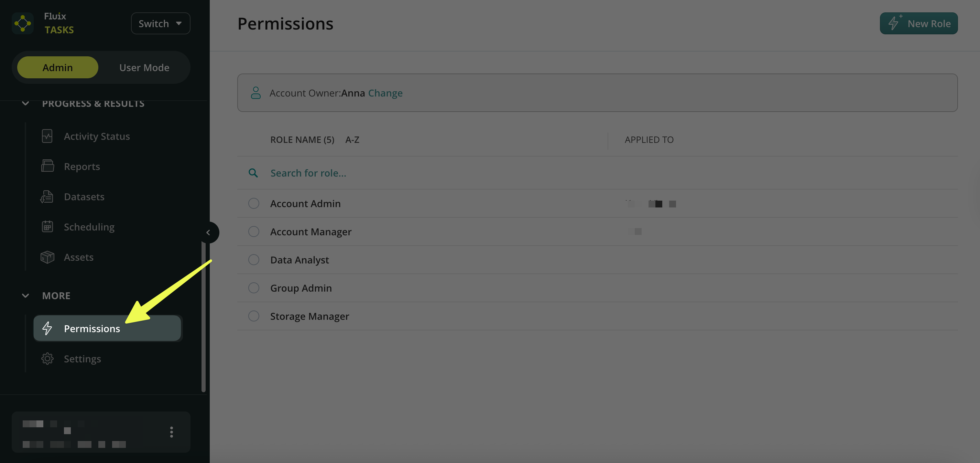Viewport: 980px width, 463px height.
Task: Open the Switch dropdown
Action: pyautogui.click(x=160, y=24)
